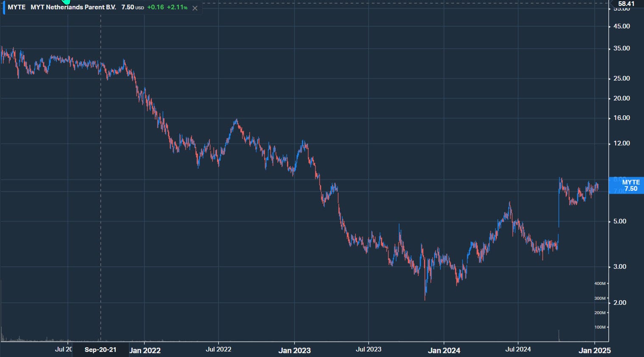644x357 pixels.
Task: Click the 35.00 price axis label
Action: pos(622,48)
